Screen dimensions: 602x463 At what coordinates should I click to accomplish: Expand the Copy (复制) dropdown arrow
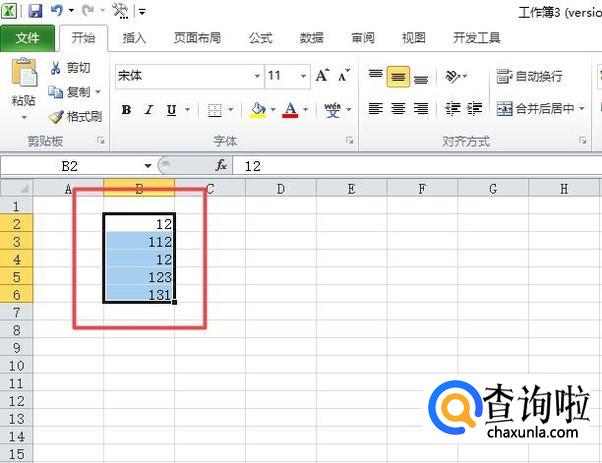pos(98,92)
